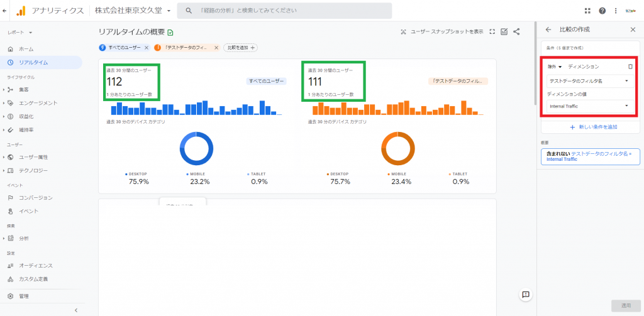Delete the condition with trash icon
Image resolution: width=644 pixels, height=316 pixels.
[x=630, y=66]
